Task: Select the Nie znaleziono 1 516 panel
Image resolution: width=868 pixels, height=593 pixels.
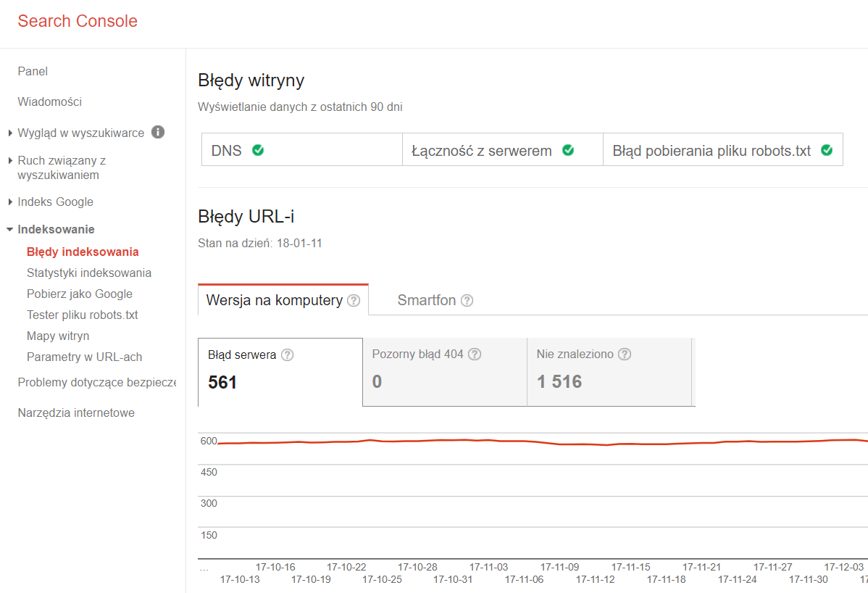Action: click(609, 372)
